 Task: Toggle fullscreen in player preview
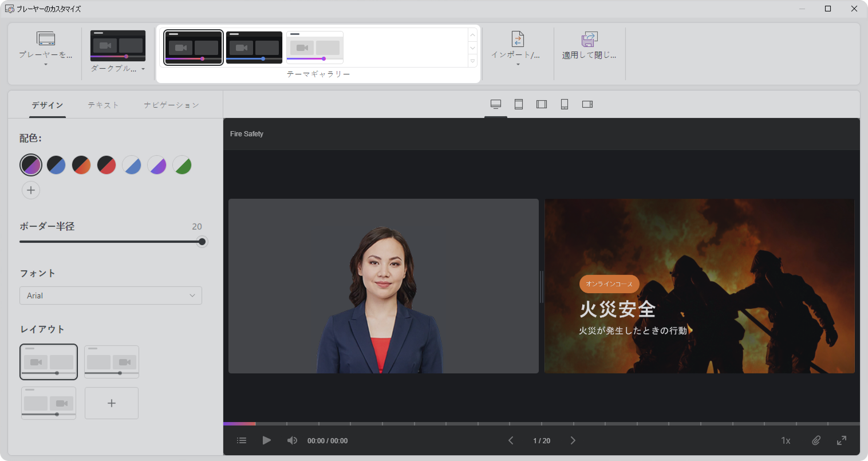click(842, 440)
